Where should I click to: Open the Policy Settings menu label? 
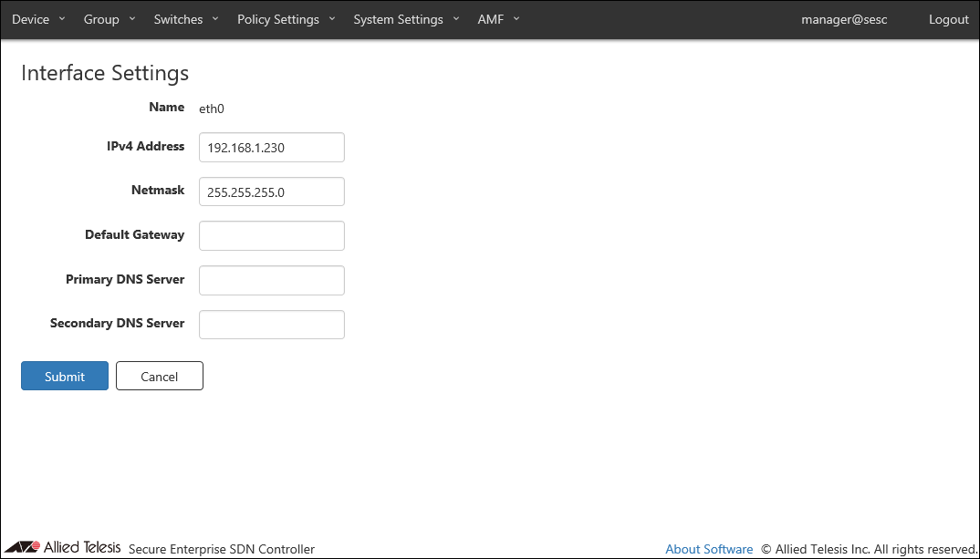(x=278, y=19)
